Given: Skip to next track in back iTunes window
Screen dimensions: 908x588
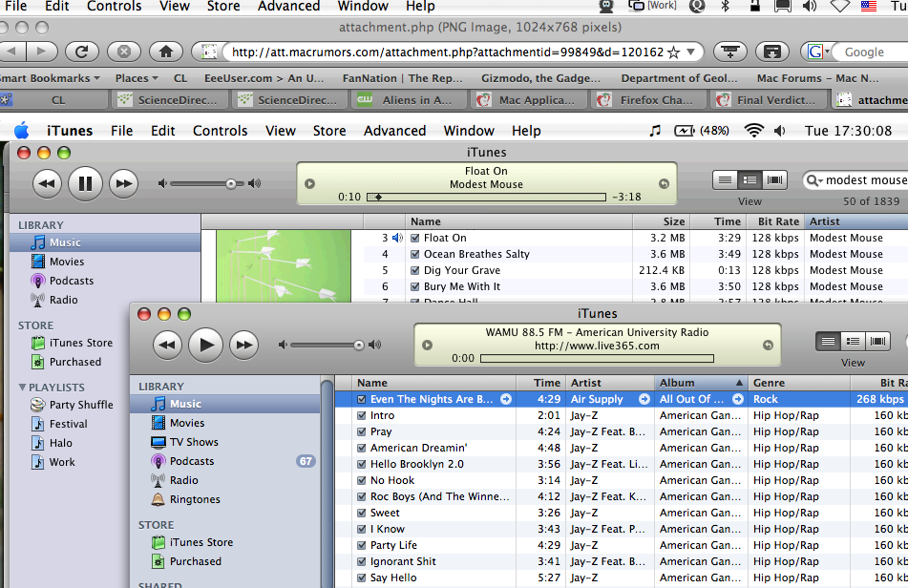Looking at the screenshot, I should (x=123, y=184).
